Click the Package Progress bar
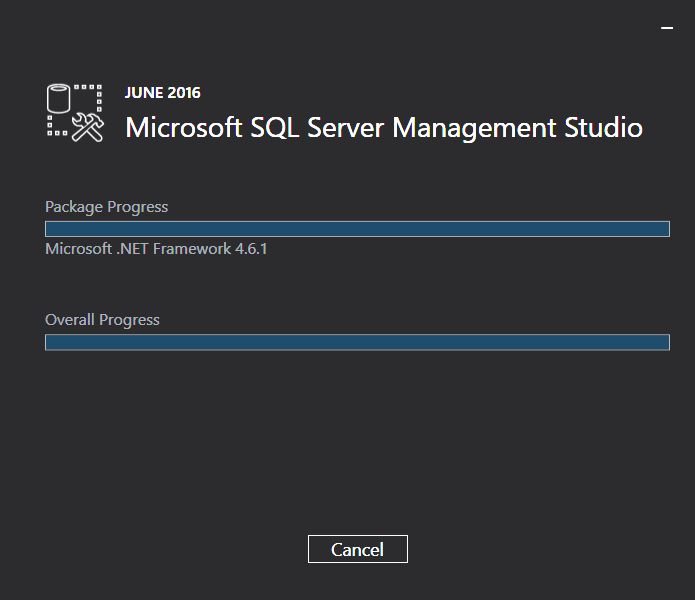 357,229
